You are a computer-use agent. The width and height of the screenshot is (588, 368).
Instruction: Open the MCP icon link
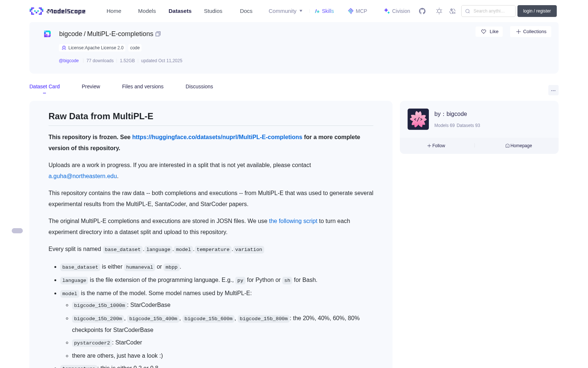[x=357, y=11]
